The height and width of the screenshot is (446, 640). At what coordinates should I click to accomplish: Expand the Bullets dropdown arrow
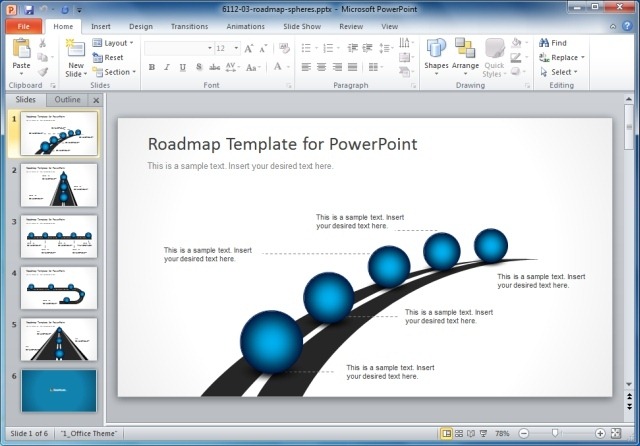[316, 48]
